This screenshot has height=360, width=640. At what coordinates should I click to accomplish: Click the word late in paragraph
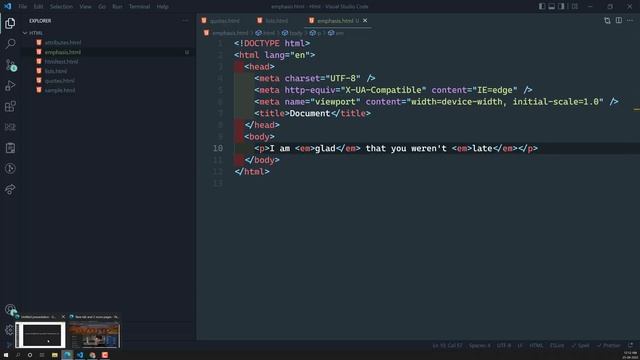point(482,149)
